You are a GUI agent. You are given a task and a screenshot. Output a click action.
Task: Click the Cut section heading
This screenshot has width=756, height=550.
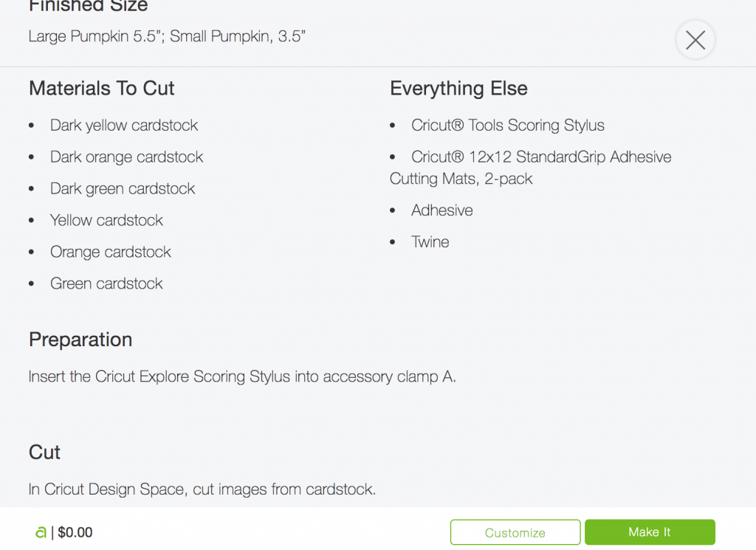coord(44,452)
